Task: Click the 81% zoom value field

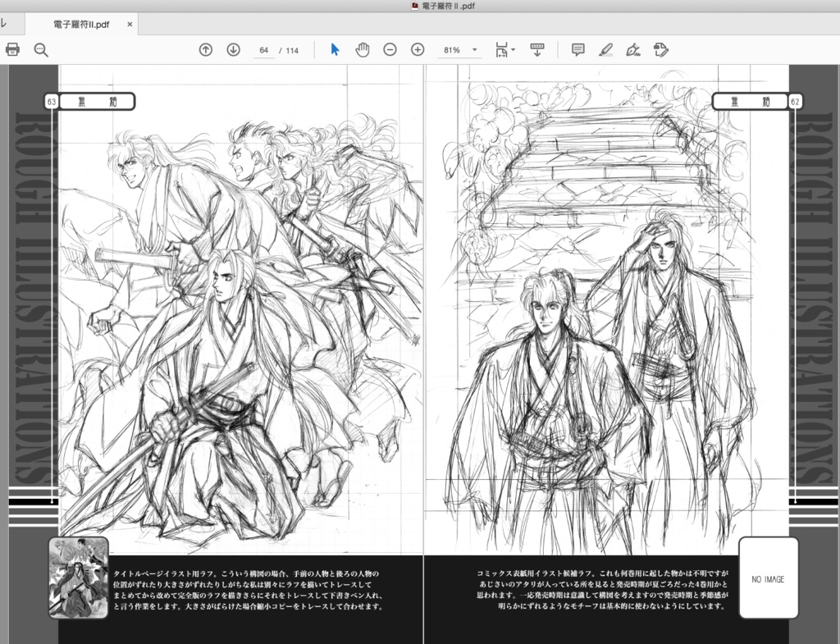Action: [x=452, y=50]
